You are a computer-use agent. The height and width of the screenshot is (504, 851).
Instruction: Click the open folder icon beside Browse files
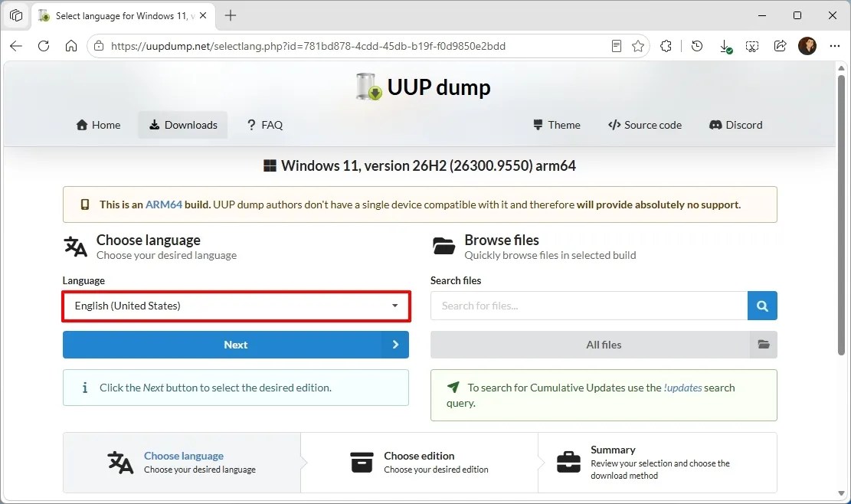point(444,246)
